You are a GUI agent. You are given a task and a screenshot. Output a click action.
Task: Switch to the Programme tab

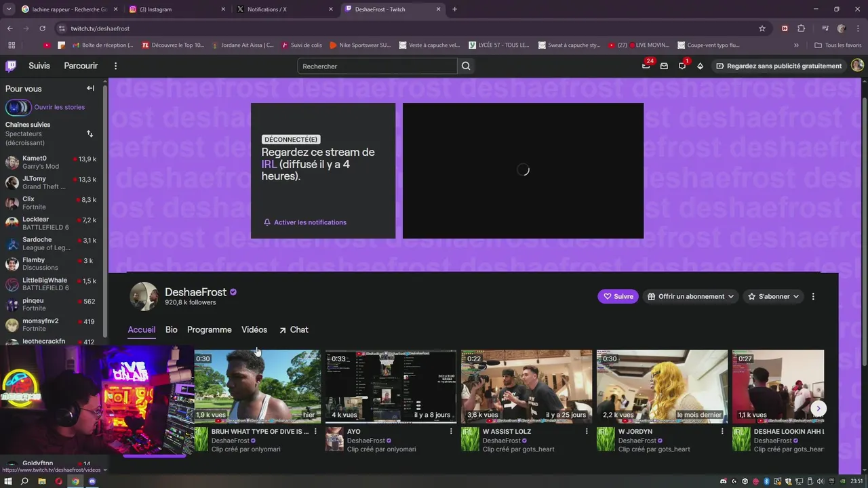209,329
